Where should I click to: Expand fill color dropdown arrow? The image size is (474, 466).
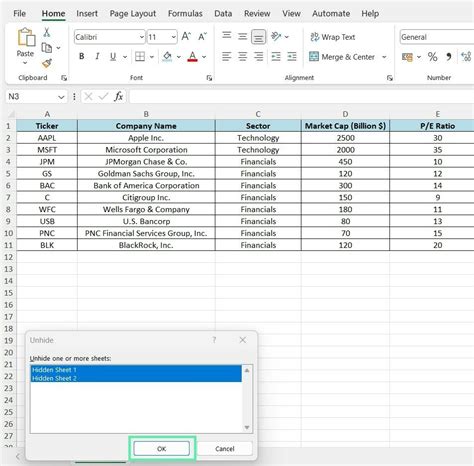click(179, 57)
